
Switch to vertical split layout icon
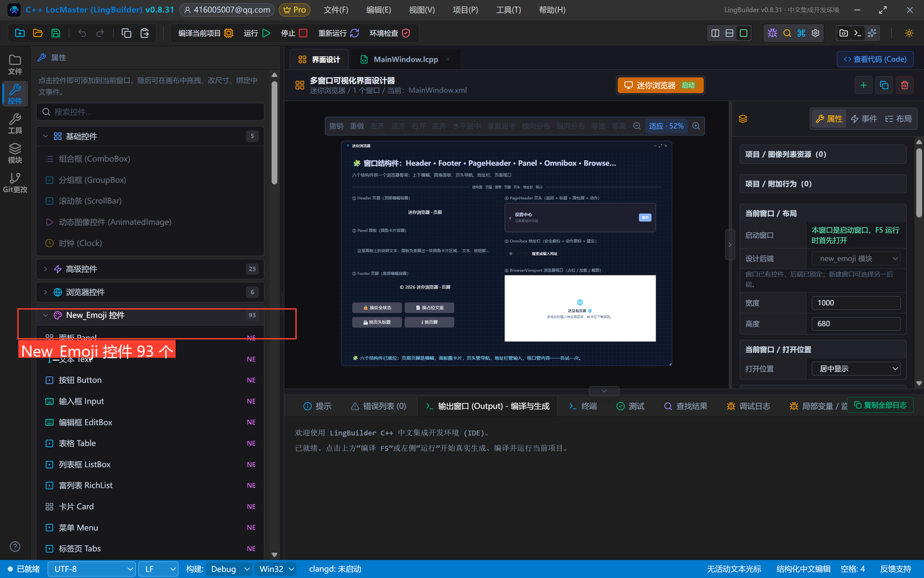pos(715,33)
